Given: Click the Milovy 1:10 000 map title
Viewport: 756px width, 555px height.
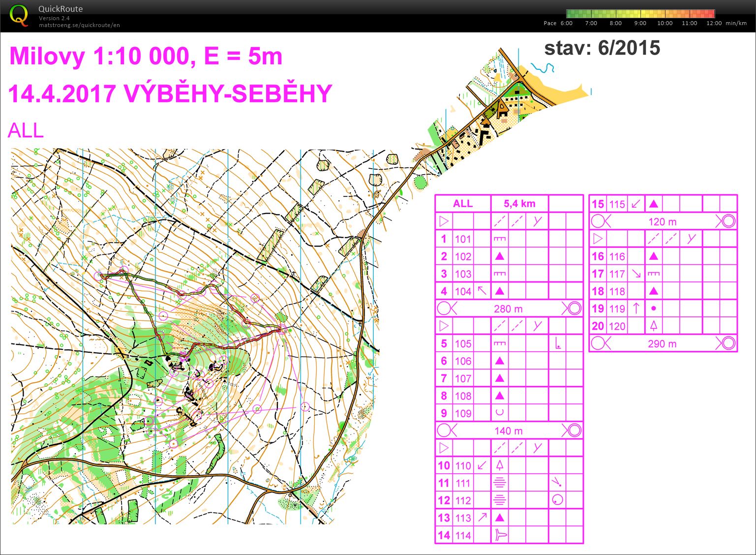Looking at the screenshot, I should coord(146,56).
